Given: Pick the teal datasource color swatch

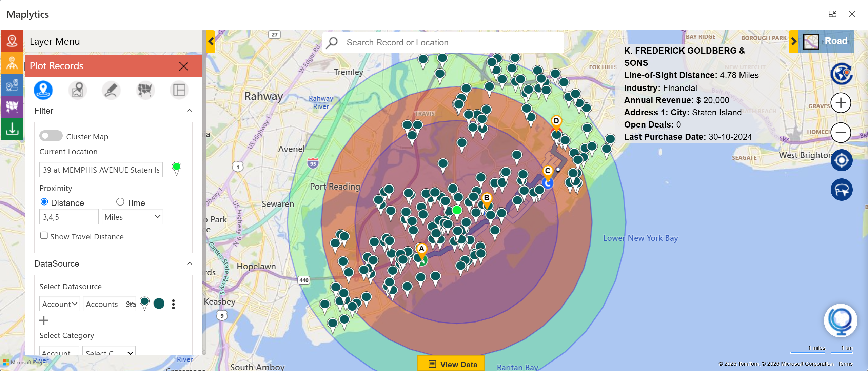Looking at the screenshot, I should 159,304.
